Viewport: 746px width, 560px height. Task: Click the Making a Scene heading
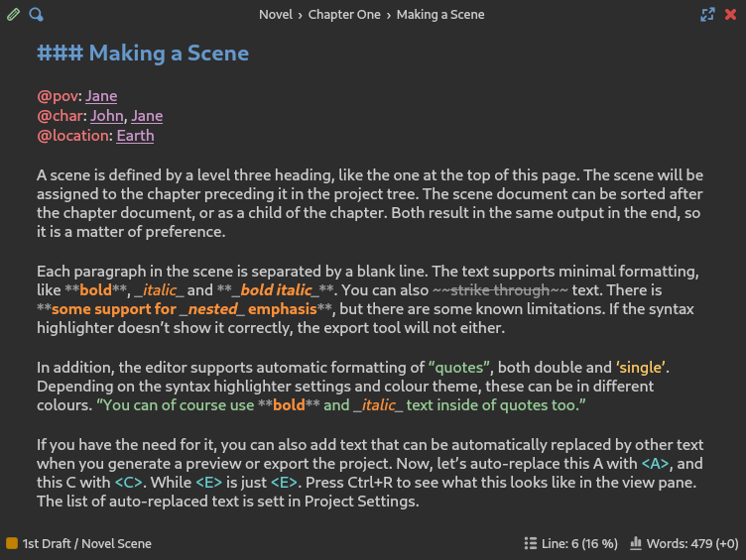143,53
